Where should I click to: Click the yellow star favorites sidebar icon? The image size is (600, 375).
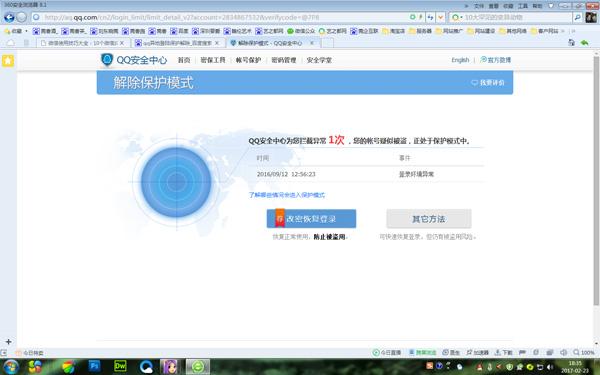tap(8, 60)
